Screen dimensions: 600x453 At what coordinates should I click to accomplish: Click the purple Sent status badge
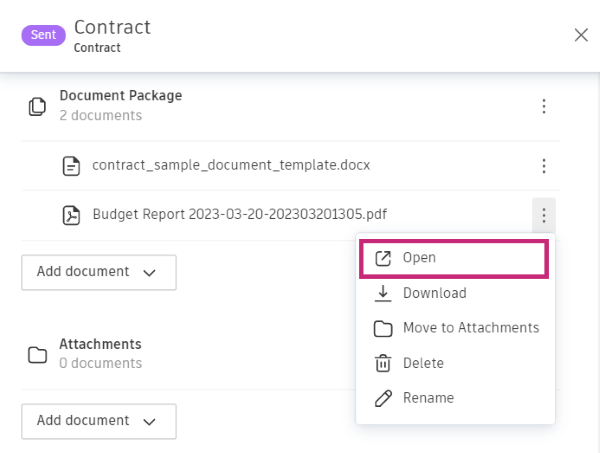[44, 35]
